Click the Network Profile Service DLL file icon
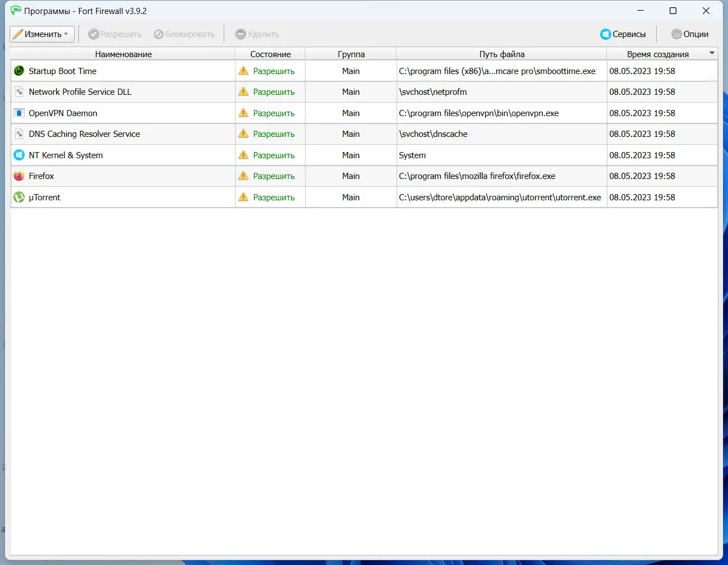728x565 pixels. tap(19, 91)
